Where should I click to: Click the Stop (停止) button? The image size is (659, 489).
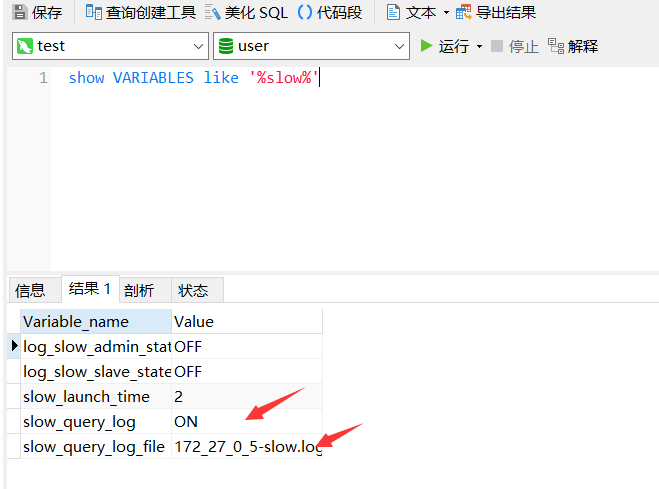click(515, 46)
